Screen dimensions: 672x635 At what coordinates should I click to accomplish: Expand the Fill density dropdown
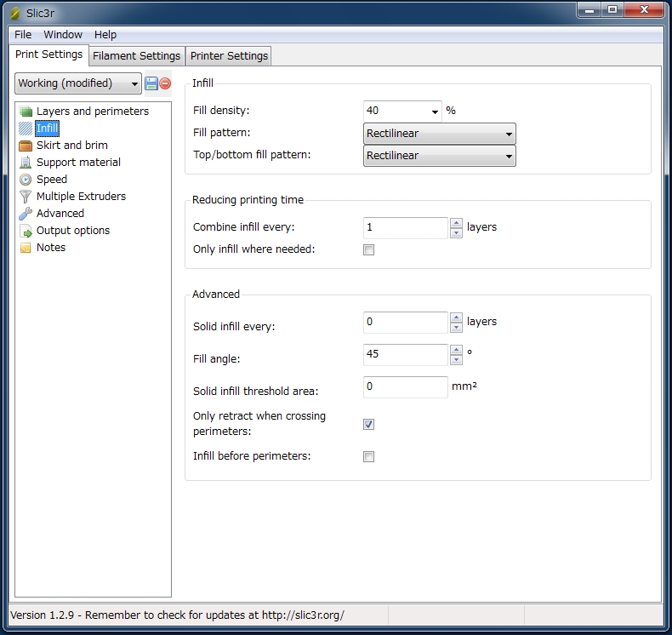tap(435, 112)
